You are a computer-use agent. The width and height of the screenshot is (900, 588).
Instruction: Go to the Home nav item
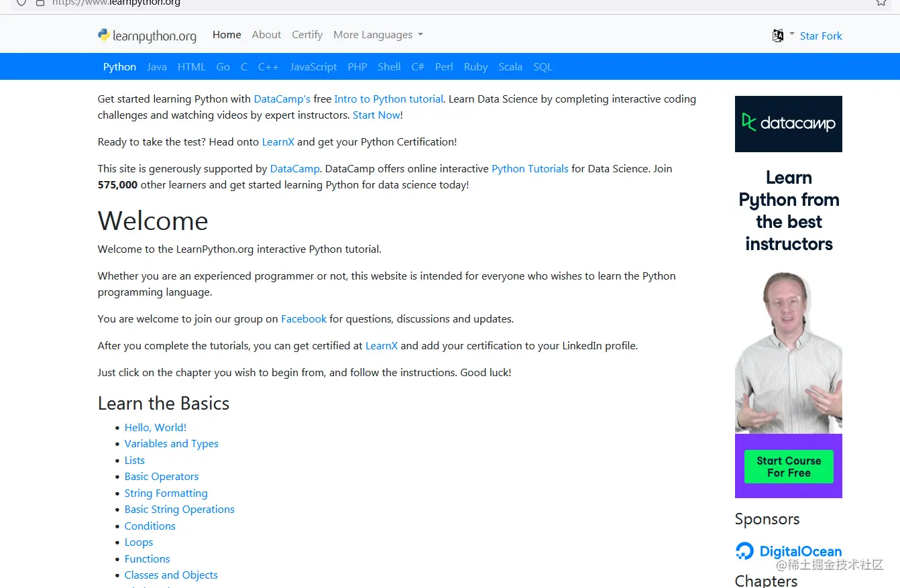click(x=227, y=35)
